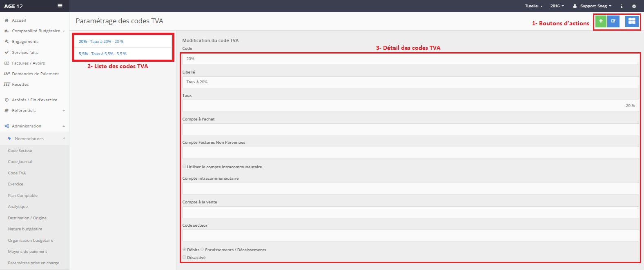The height and width of the screenshot is (270, 644).
Task: Open the Tutelle dropdown
Action: pos(533,6)
